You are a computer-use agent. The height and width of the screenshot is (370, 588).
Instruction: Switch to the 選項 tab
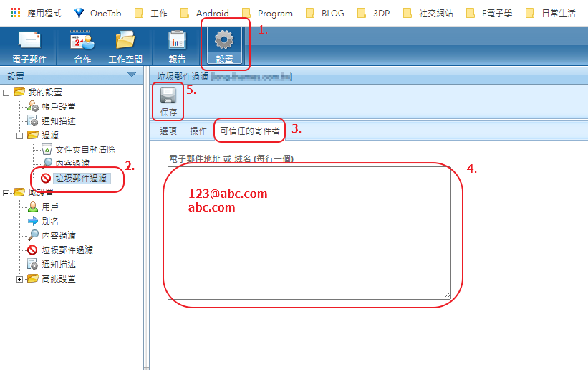(x=168, y=131)
